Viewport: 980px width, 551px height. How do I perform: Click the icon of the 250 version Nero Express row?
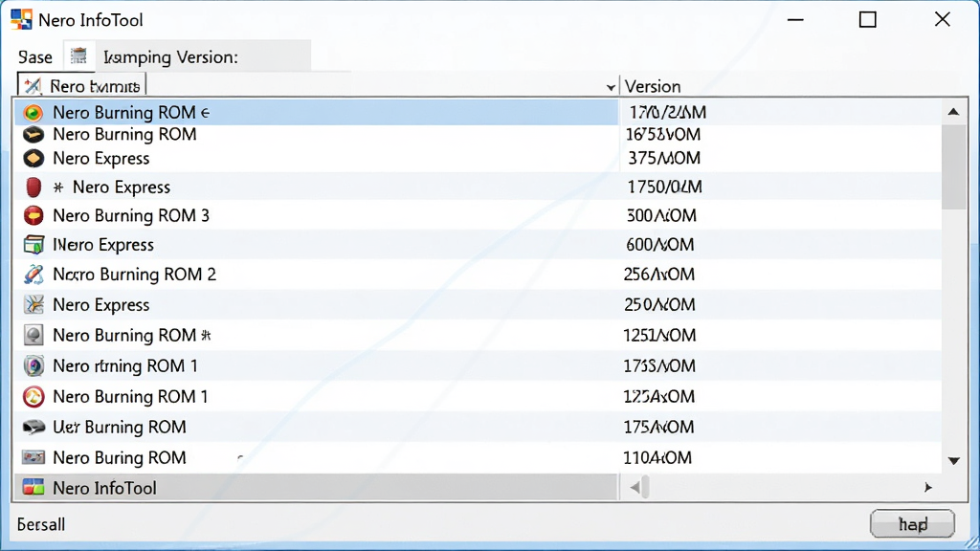click(x=33, y=304)
